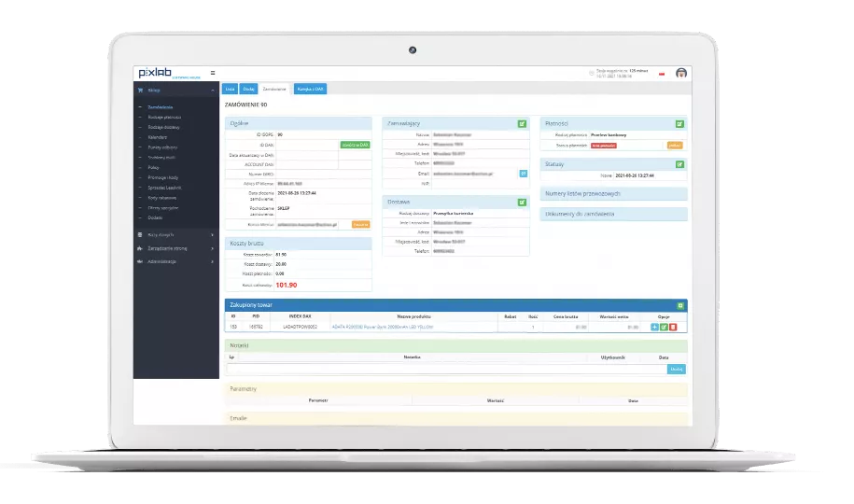Open Kody rabatowe in the sidebar
Image resolution: width=854 pixels, height=504 pixels.
[161, 198]
